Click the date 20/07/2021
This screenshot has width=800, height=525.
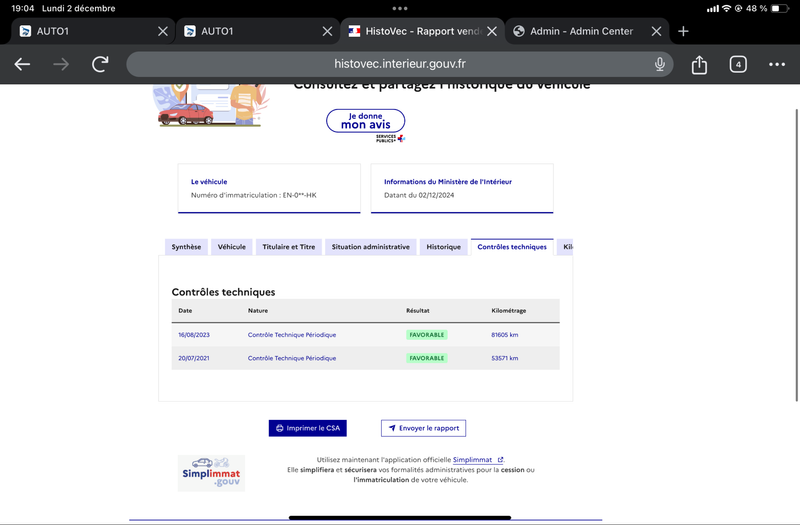click(x=194, y=358)
